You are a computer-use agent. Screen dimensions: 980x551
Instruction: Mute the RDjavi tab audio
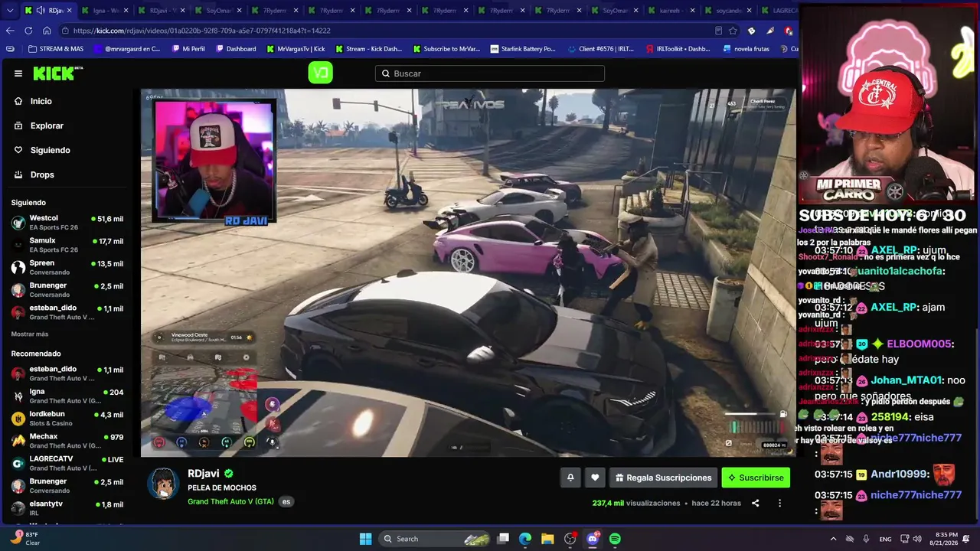pyautogui.click(x=40, y=11)
